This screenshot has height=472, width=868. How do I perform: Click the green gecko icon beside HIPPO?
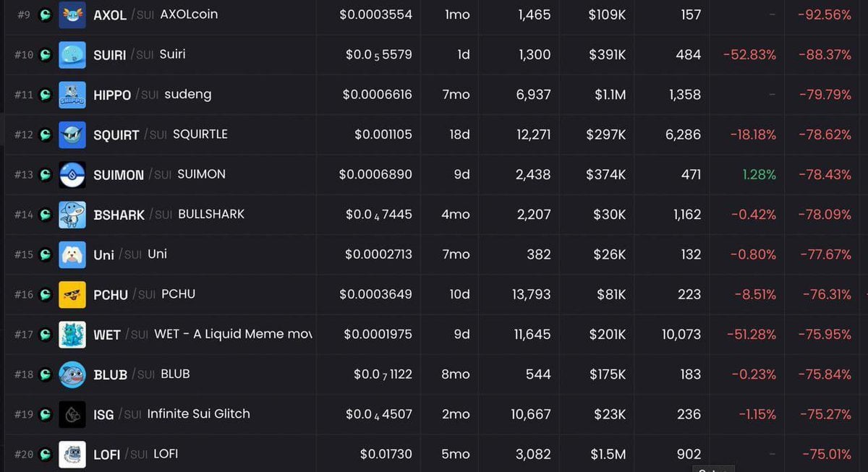tap(45, 94)
